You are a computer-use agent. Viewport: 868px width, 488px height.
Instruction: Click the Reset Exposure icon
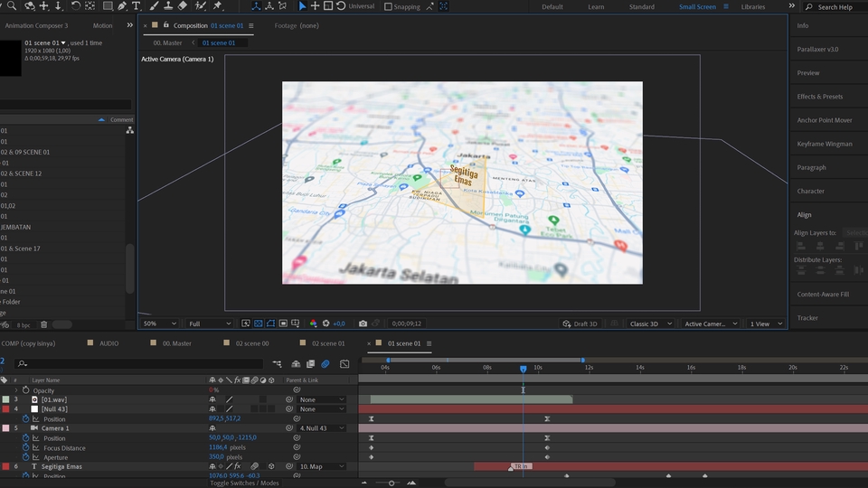326,324
